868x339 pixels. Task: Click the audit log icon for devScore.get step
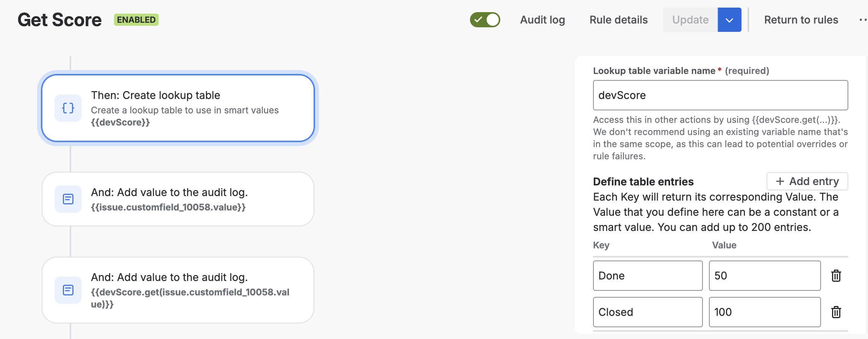(68, 290)
